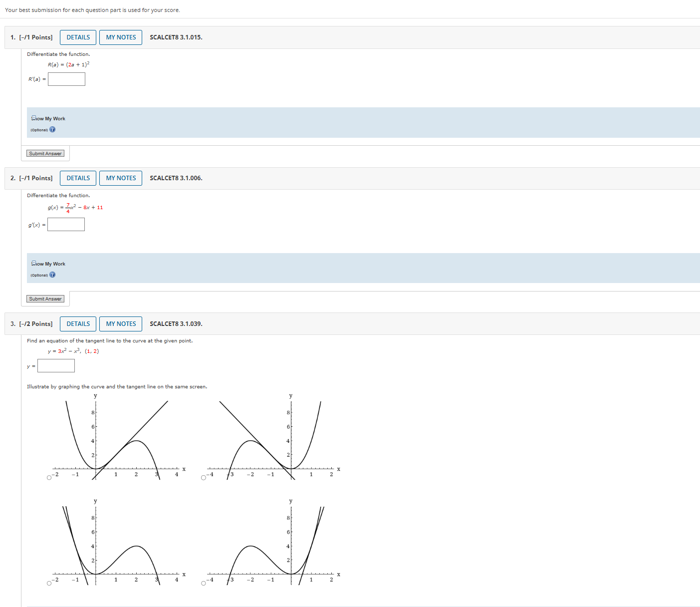
Task: Click 'Find an equation of the tangent line' text
Action: pos(110,341)
